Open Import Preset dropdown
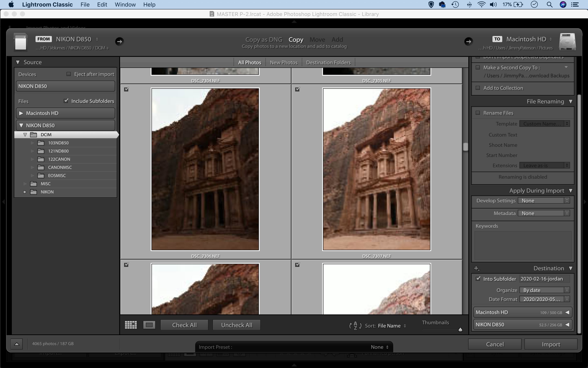This screenshot has height=368, width=588. coord(380,347)
